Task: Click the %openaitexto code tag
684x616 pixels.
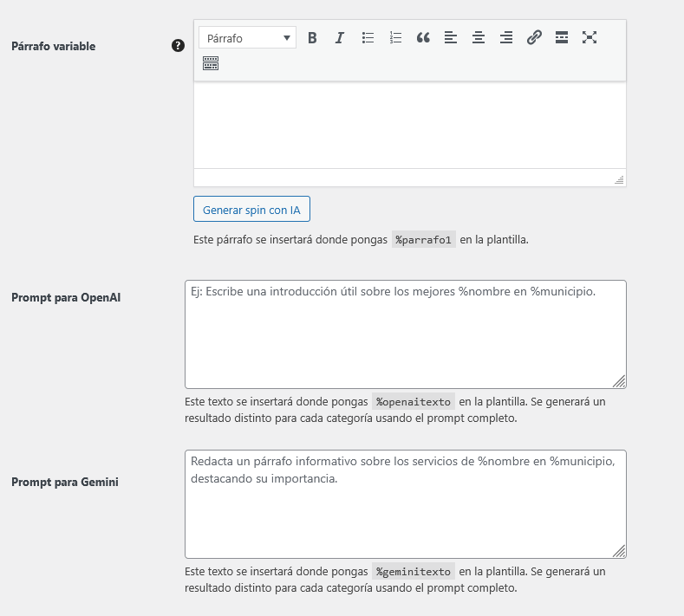Action: [x=414, y=401]
